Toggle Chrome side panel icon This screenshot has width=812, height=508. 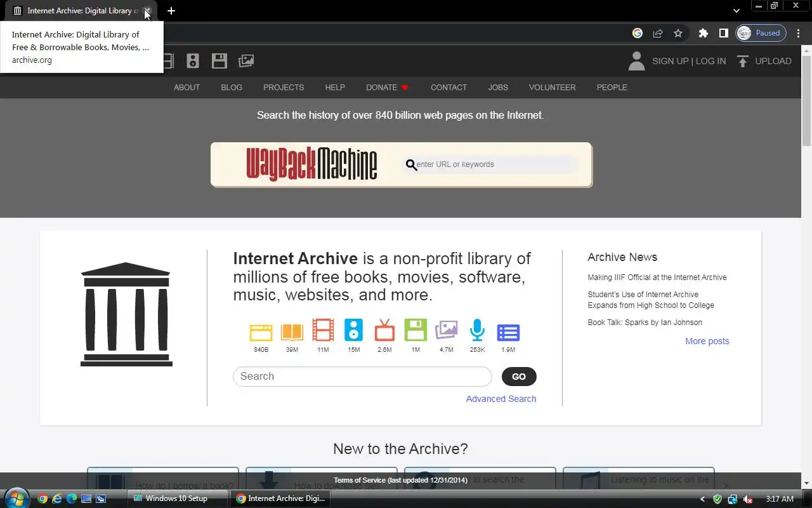[x=723, y=33]
